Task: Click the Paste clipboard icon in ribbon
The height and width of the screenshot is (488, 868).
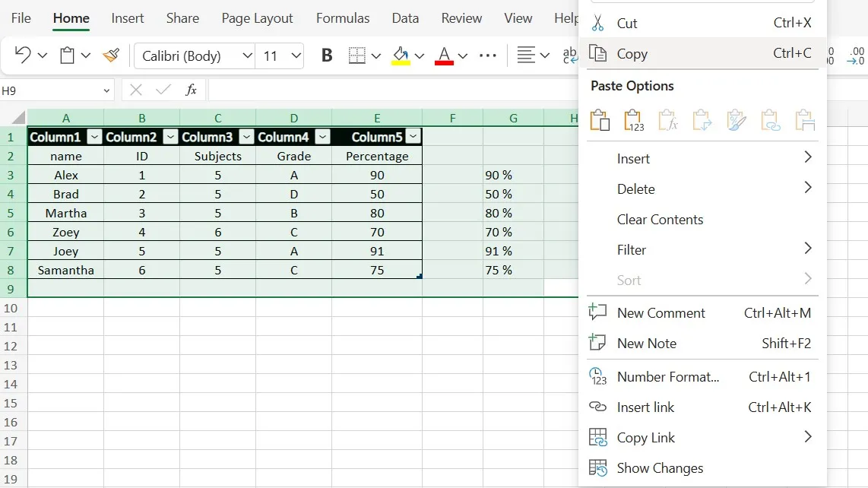Action: 67,55
